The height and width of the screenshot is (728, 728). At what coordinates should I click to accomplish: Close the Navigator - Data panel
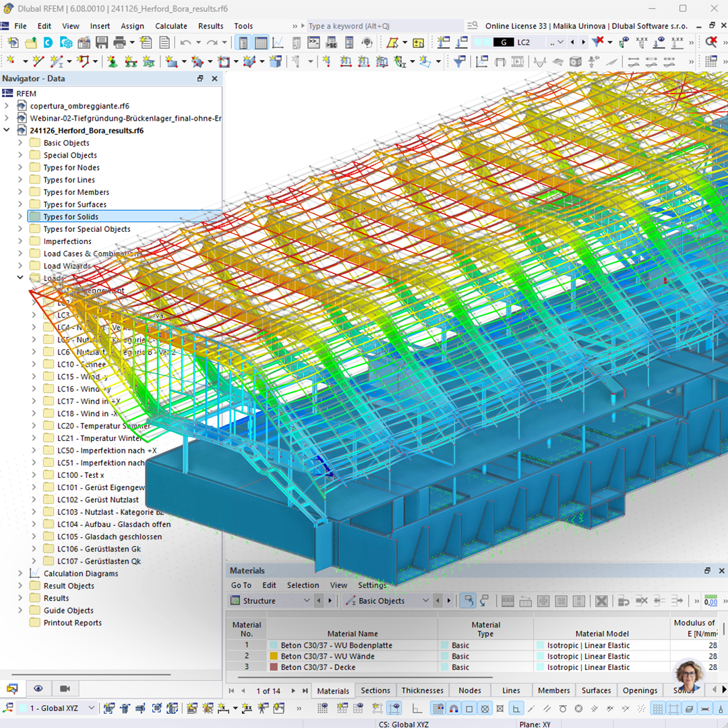pos(214,78)
